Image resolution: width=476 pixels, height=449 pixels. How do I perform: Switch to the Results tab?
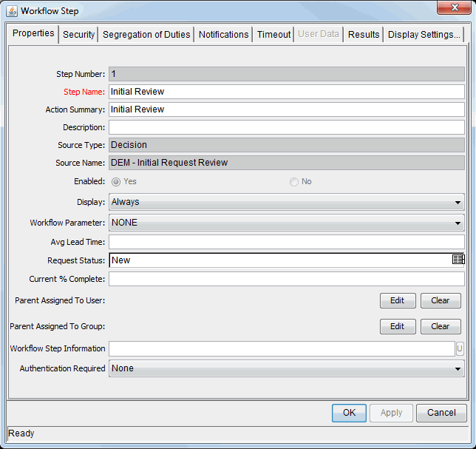click(x=364, y=35)
